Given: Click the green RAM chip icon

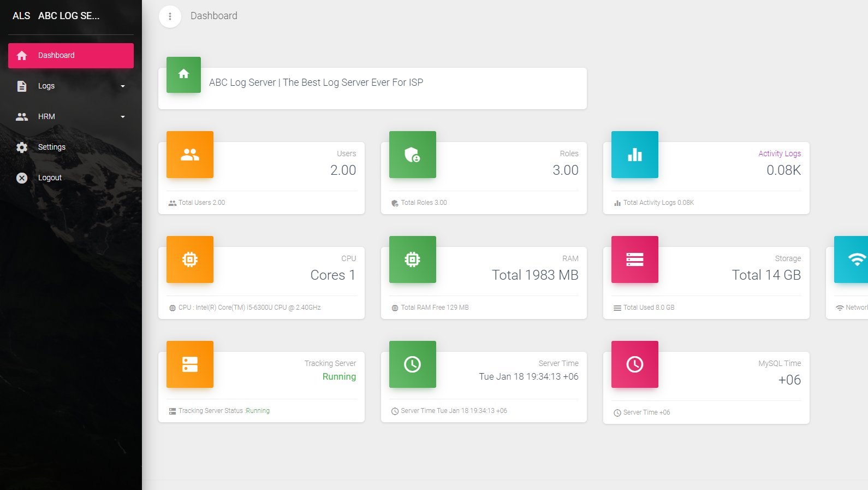Looking at the screenshot, I should coord(413,259).
